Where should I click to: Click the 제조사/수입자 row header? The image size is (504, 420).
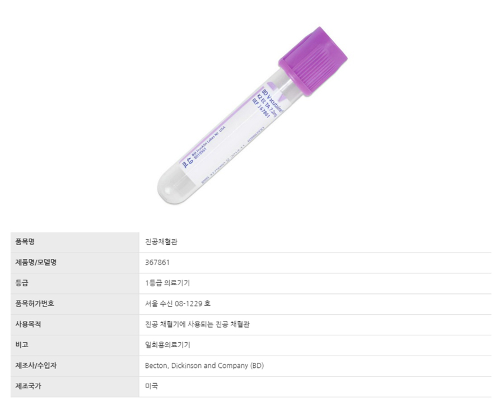pos(36,366)
